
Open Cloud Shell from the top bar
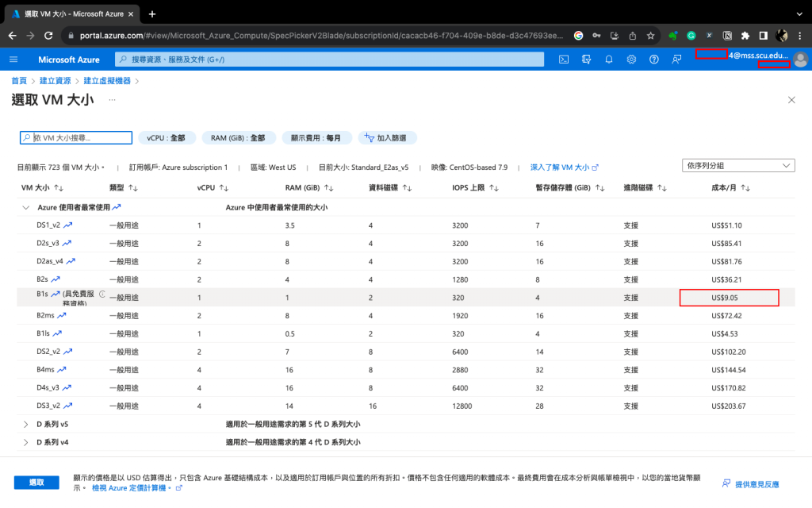point(564,60)
